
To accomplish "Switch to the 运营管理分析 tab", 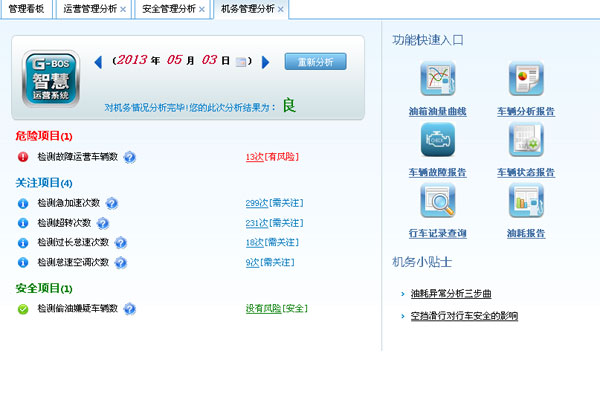I will [x=88, y=9].
